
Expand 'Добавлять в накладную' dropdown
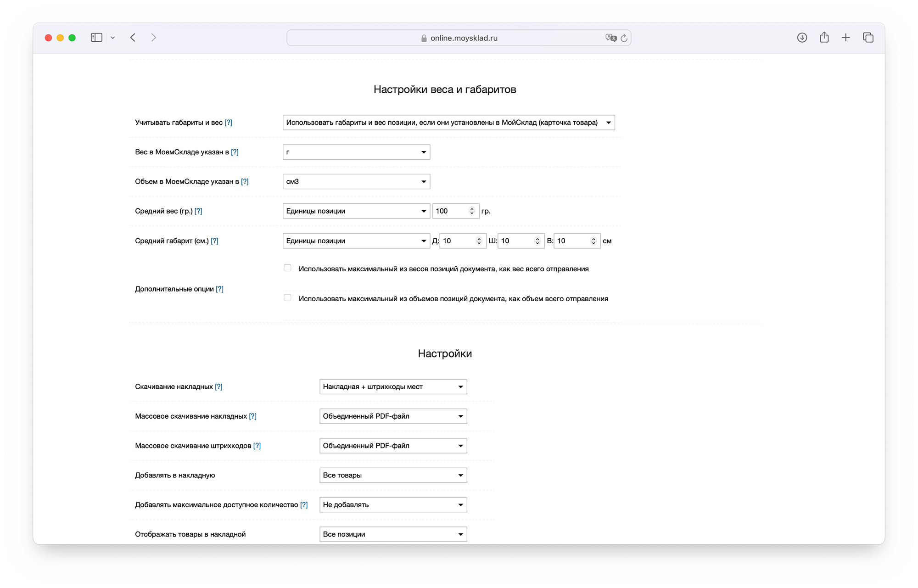click(393, 475)
